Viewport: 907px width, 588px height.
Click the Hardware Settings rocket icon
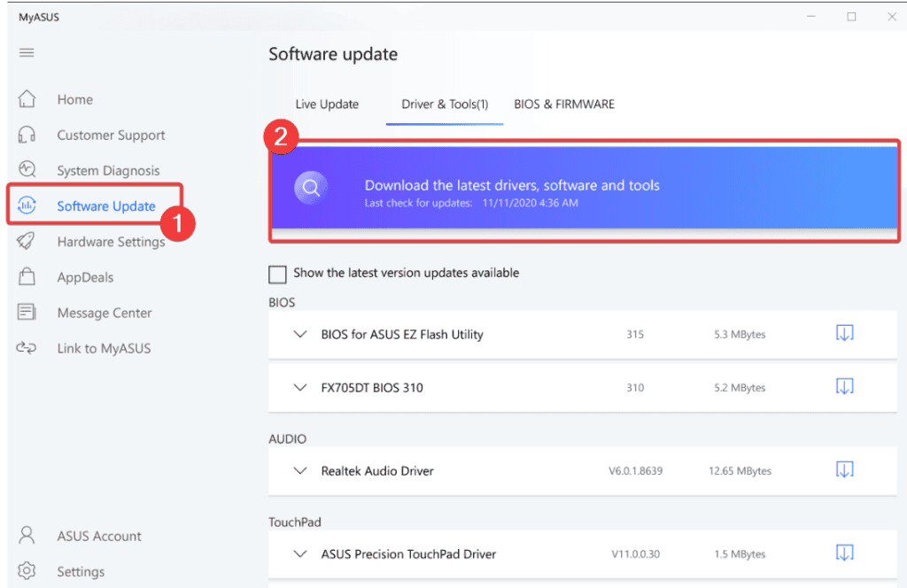tap(27, 242)
